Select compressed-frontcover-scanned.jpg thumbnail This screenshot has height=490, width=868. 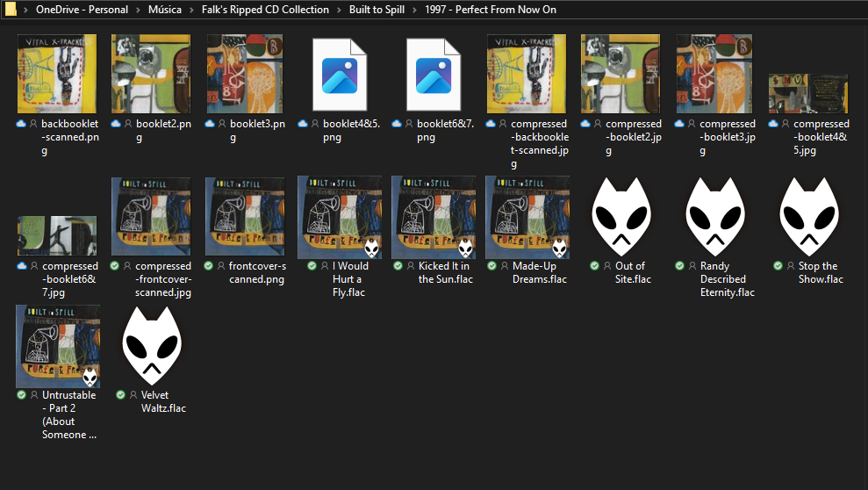pyautogui.click(x=151, y=217)
